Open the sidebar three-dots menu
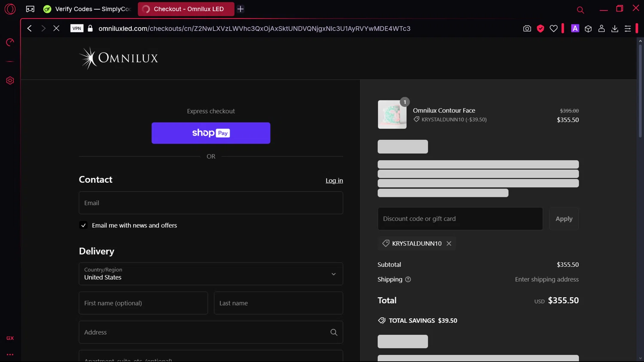The image size is (644, 362). tap(10, 355)
